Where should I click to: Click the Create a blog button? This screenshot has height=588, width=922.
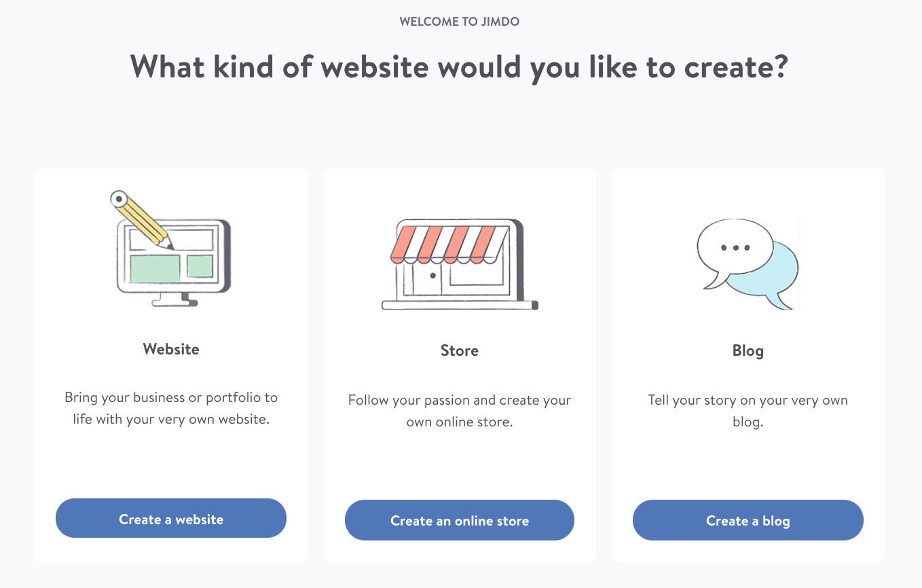tap(748, 520)
